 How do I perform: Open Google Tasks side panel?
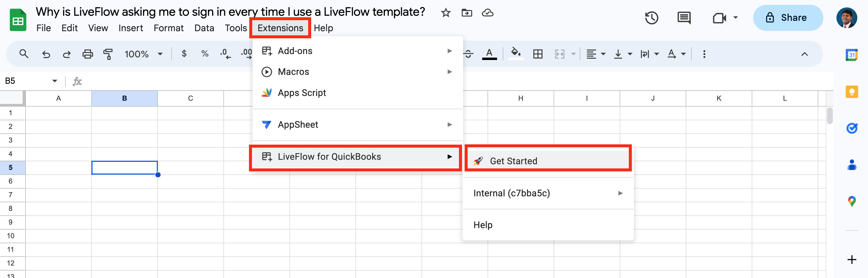click(x=851, y=128)
